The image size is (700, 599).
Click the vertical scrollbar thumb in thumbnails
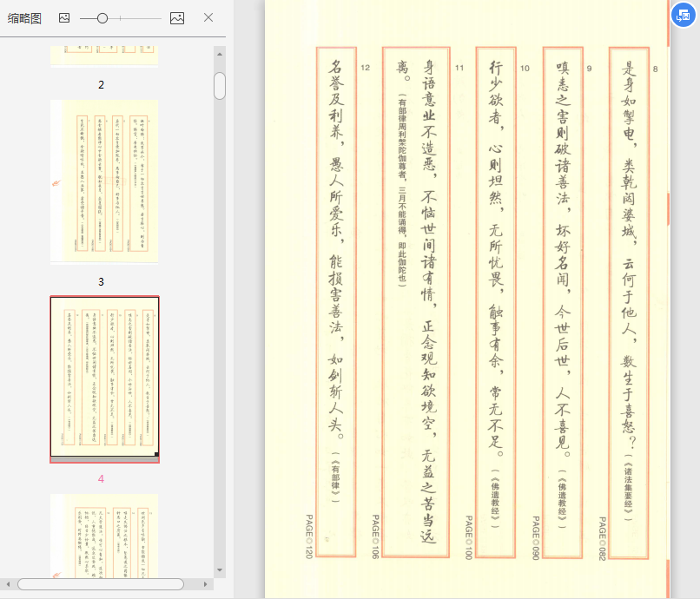[220, 86]
